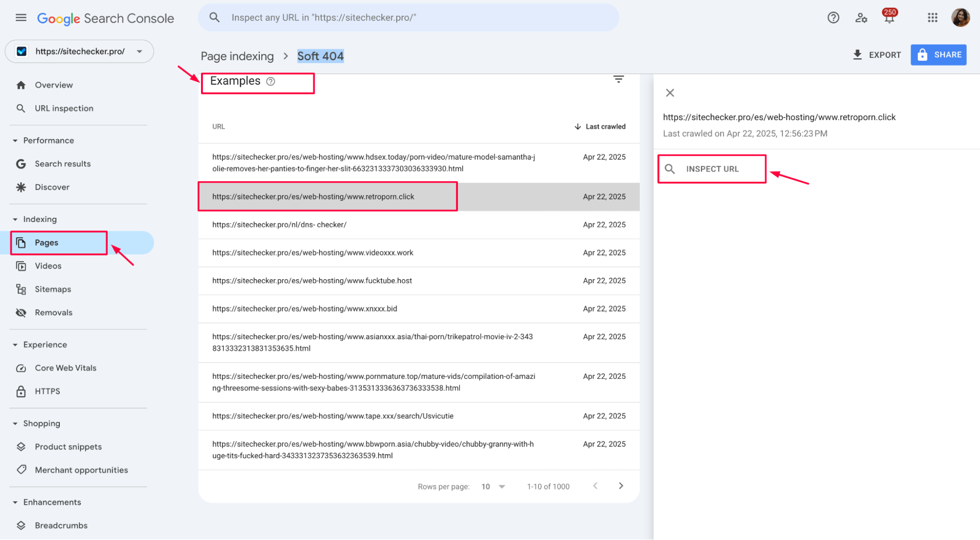
Task: Open Merchant opportunities in sidebar
Action: click(x=81, y=470)
